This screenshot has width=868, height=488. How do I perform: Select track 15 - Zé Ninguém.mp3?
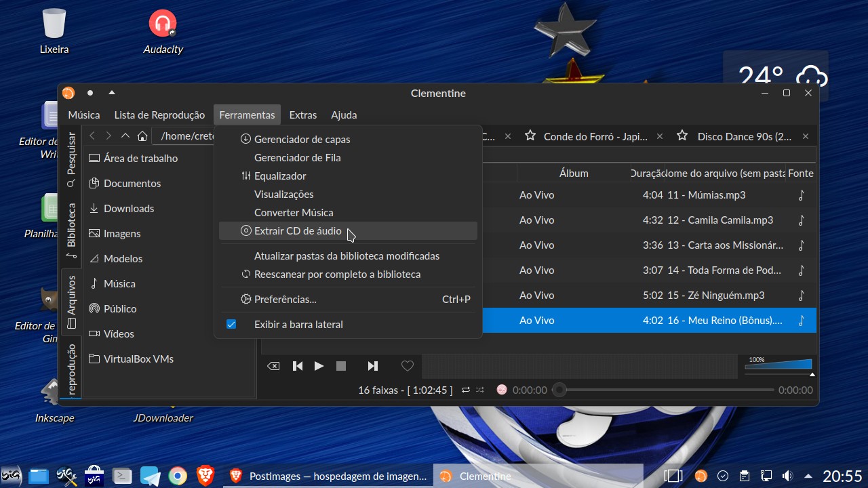715,296
